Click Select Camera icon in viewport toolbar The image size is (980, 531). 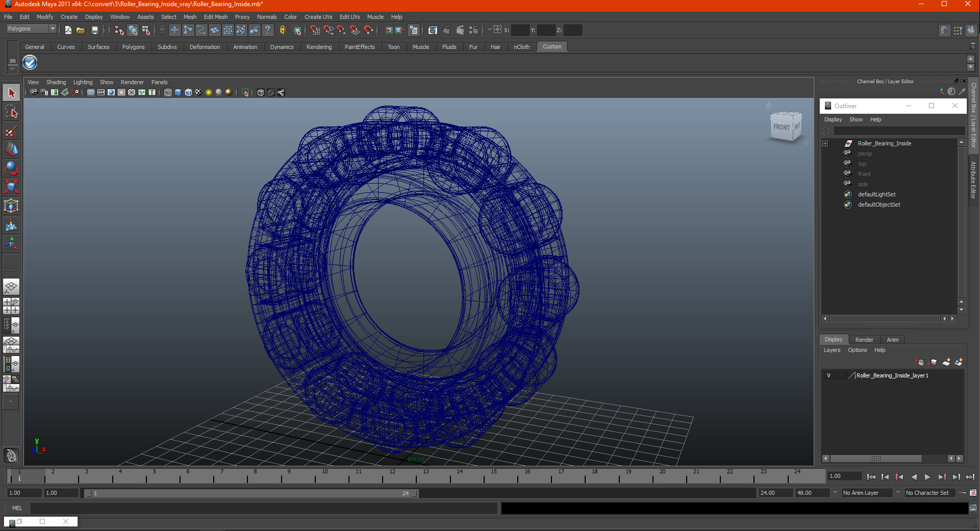point(34,92)
